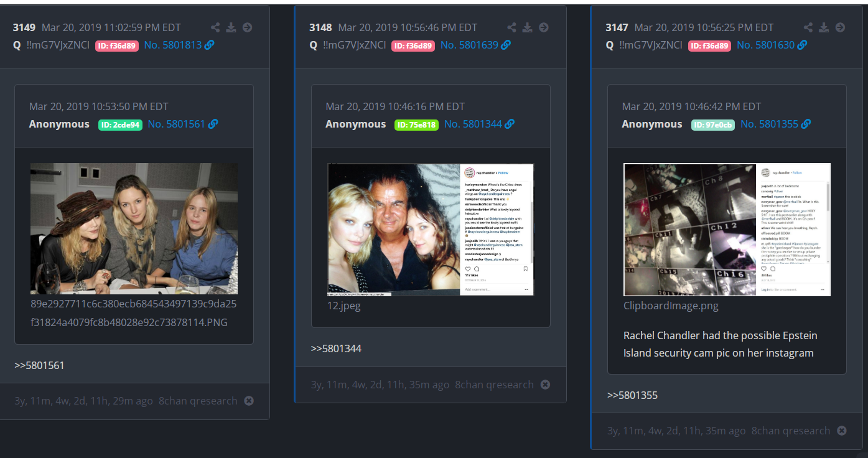Screen dimensions: 868x458
Task: Open post 3148 with arrow icon
Action: coord(543,27)
